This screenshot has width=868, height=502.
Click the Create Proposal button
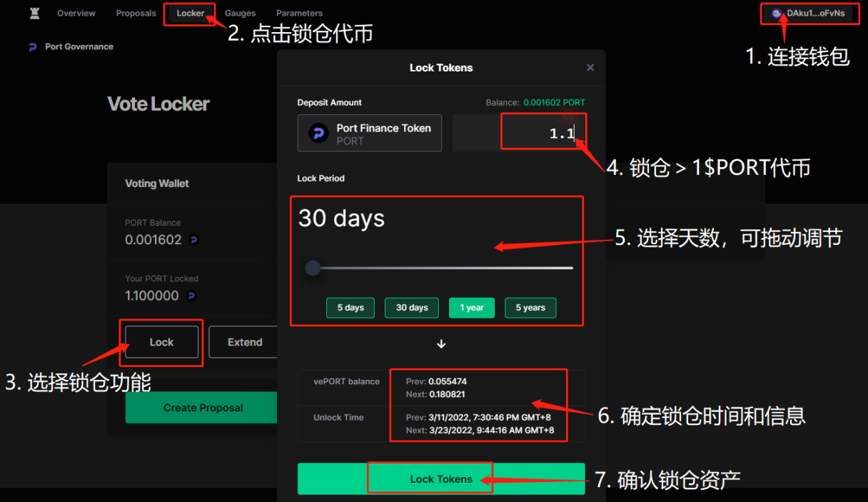(x=203, y=408)
